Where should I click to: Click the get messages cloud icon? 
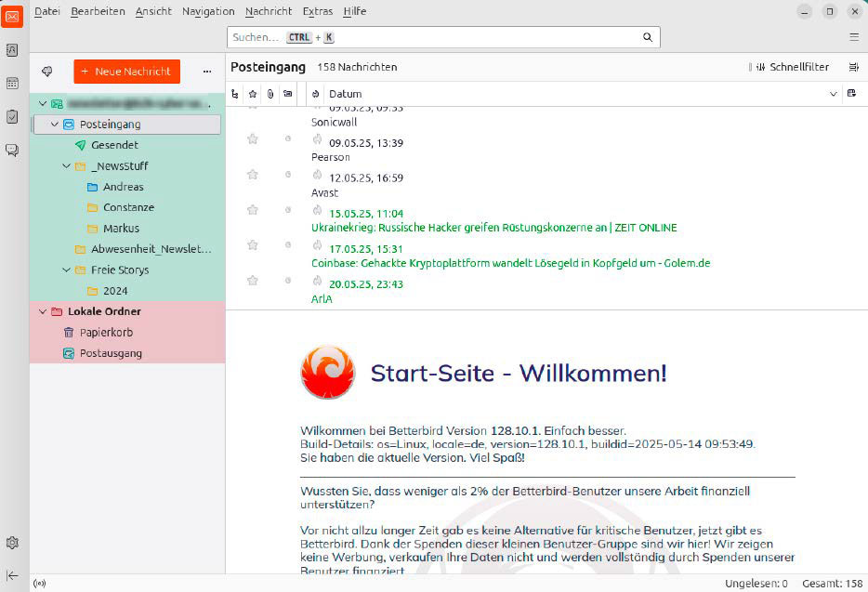47,72
